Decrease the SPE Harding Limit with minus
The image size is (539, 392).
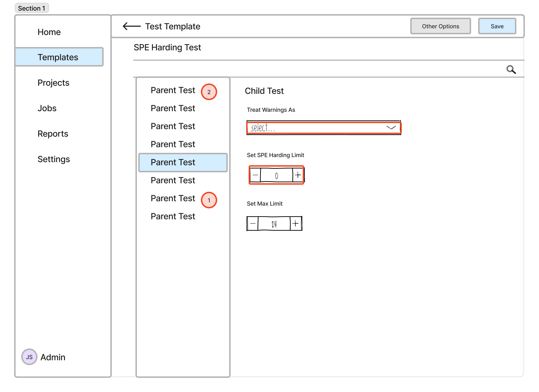click(x=255, y=175)
